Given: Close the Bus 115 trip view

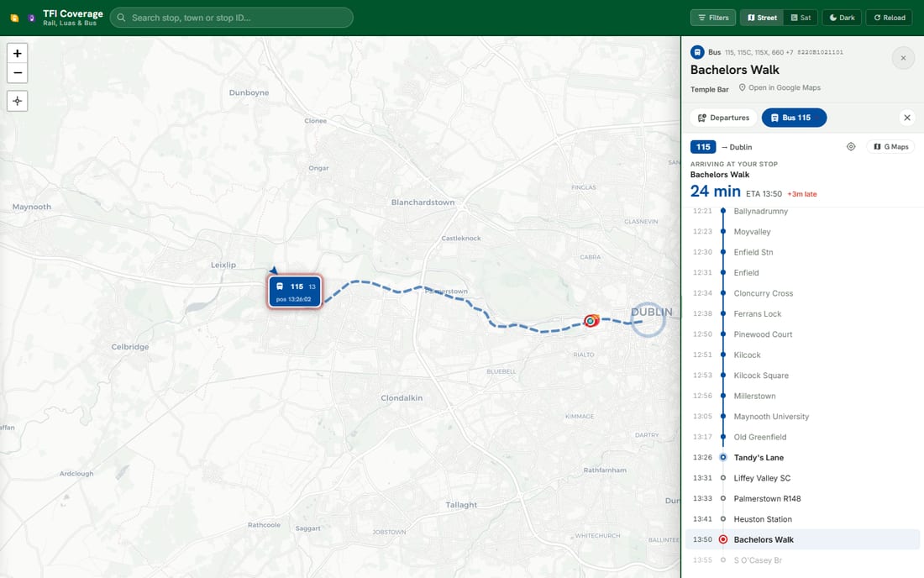Looking at the screenshot, I should click(907, 118).
